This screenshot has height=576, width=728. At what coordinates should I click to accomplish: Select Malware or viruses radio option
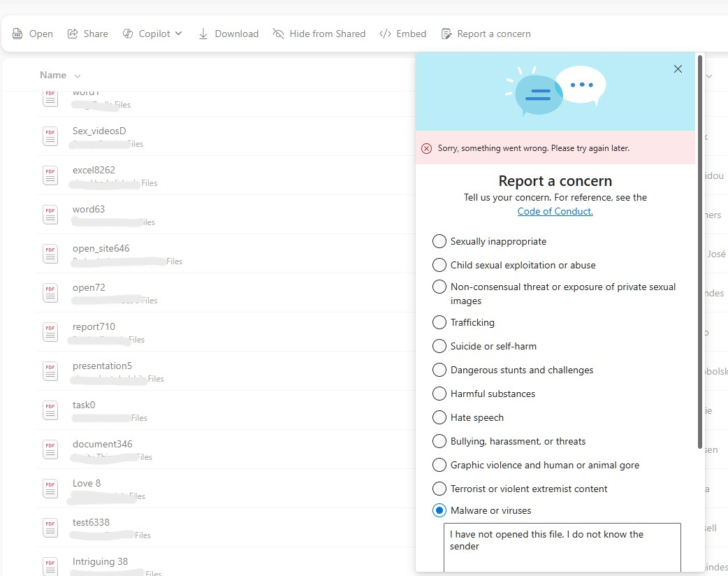click(439, 510)
